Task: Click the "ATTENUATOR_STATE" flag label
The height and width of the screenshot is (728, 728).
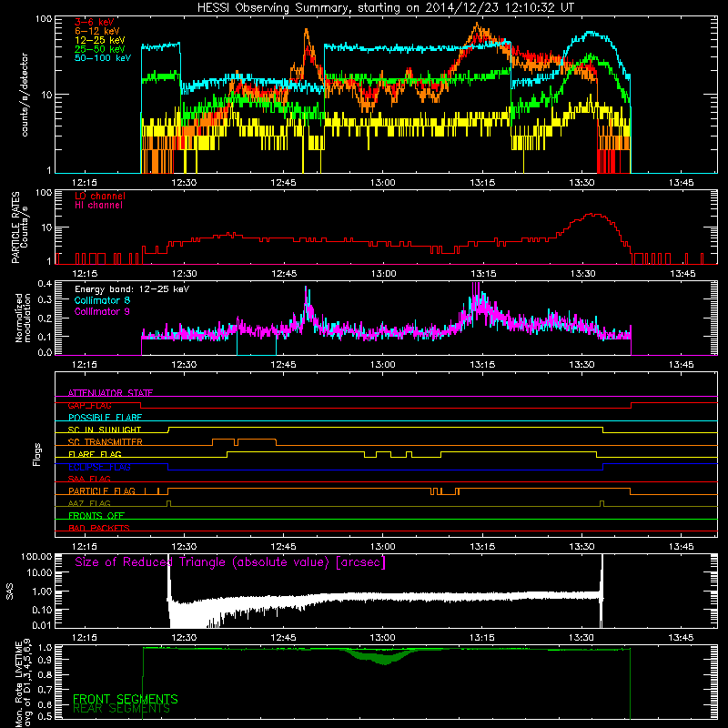Action: [110, 393]
